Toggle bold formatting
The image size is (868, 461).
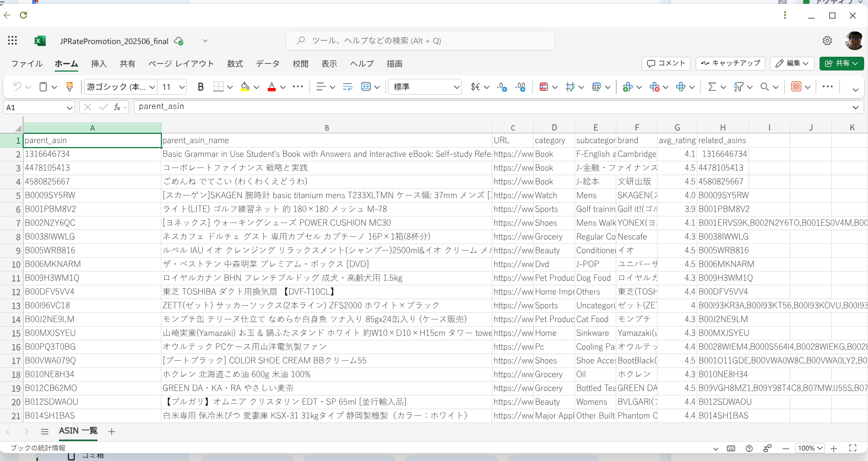[x=200, y=87]
